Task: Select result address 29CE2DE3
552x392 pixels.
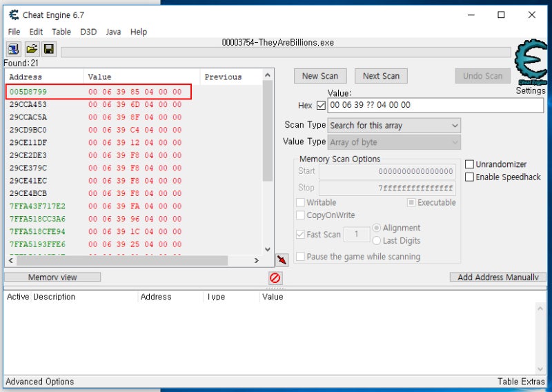Action: click(x=28, y=155)
